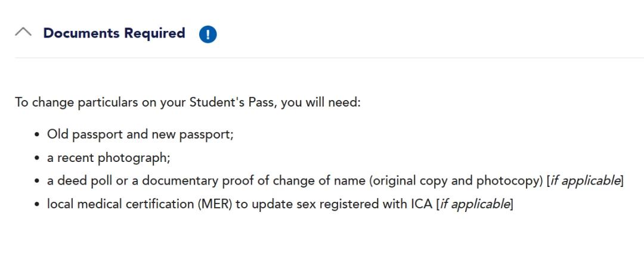Click the blue exclamation info icon
This screenshot has height=253, width=644.
pos(208,35)
